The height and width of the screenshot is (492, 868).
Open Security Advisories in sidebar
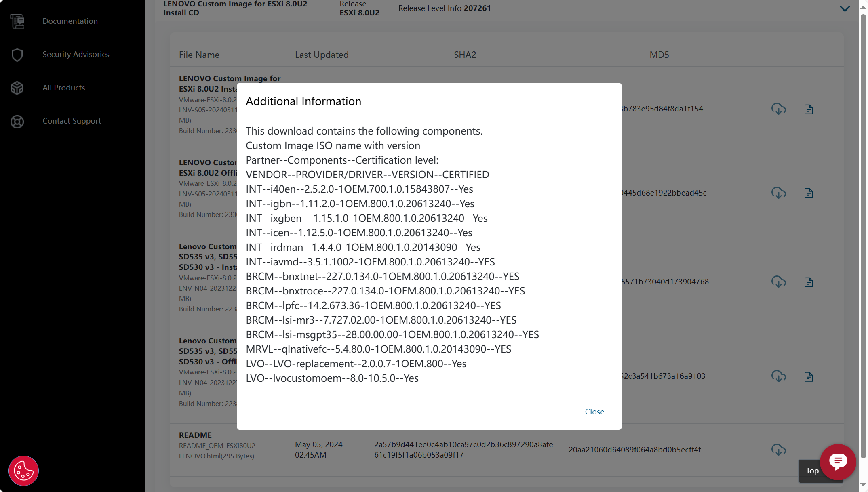(x=76, y=54)
